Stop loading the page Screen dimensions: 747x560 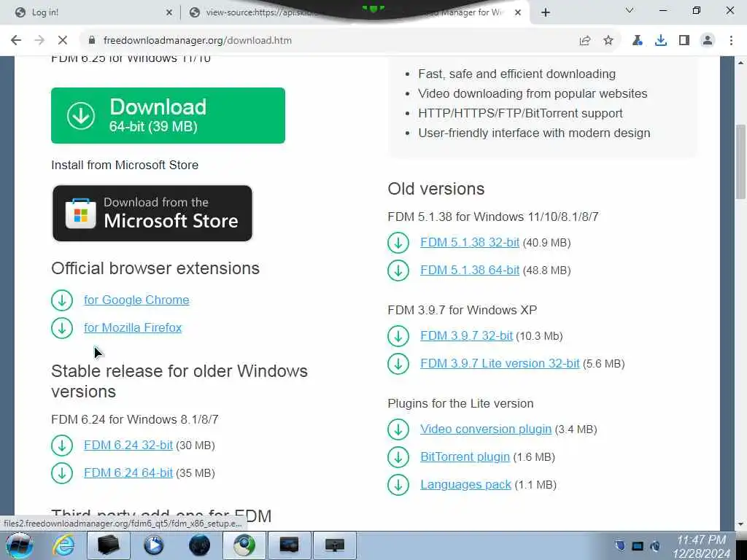click(x=63, y=41)
